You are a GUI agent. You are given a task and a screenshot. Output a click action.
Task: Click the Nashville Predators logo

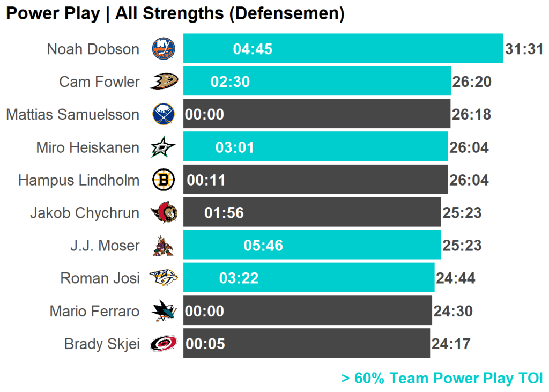[x=164, y=278]
